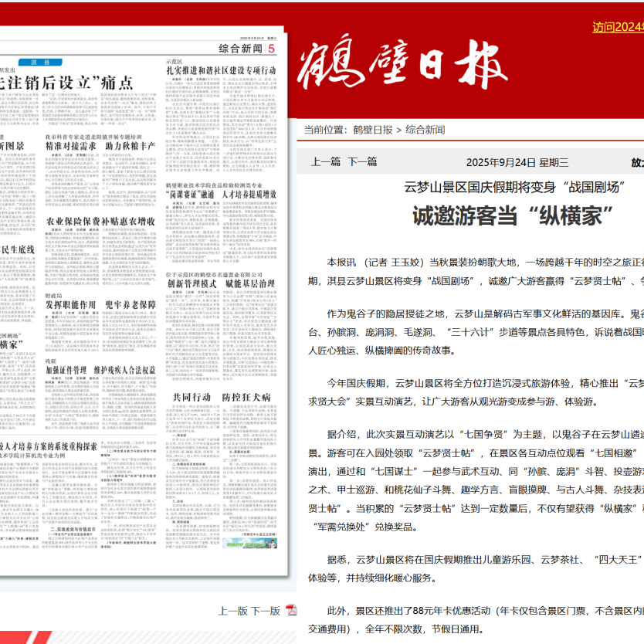Click article headline 诚邀游客当"纵横家"
This screenshot has height=644, width=644.
click(x=513, y=216)
